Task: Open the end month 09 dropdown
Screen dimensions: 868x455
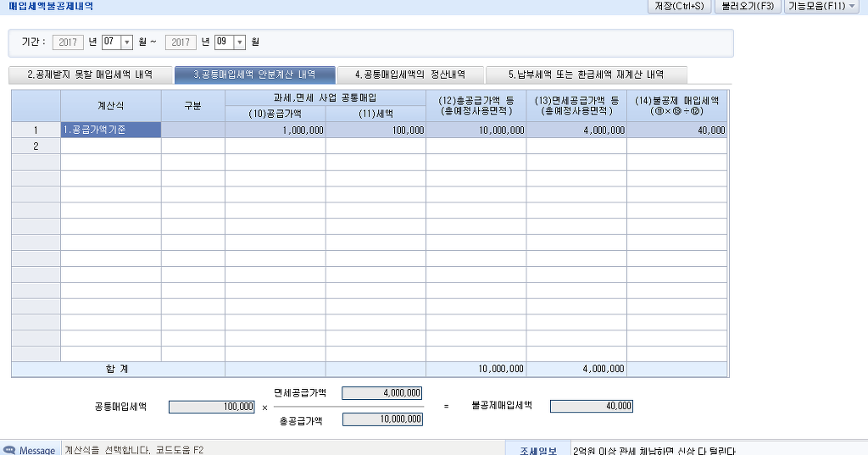Action: coord(240,42)
